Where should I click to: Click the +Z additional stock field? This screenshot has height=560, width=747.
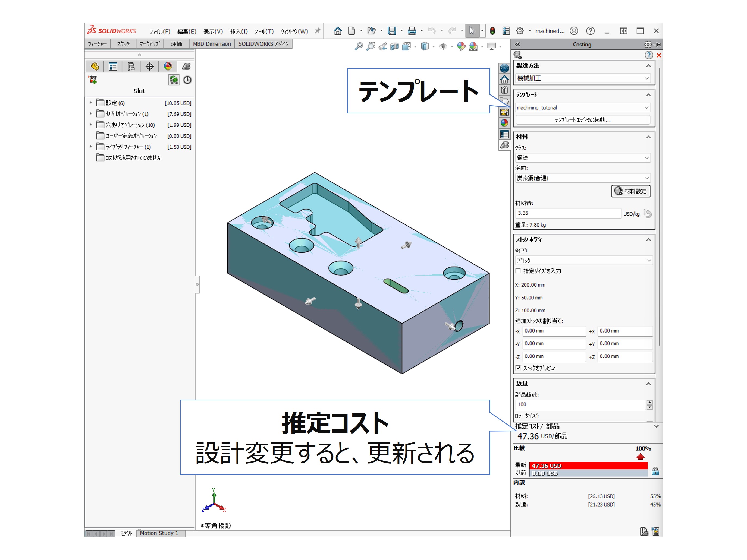pos(625,356)
